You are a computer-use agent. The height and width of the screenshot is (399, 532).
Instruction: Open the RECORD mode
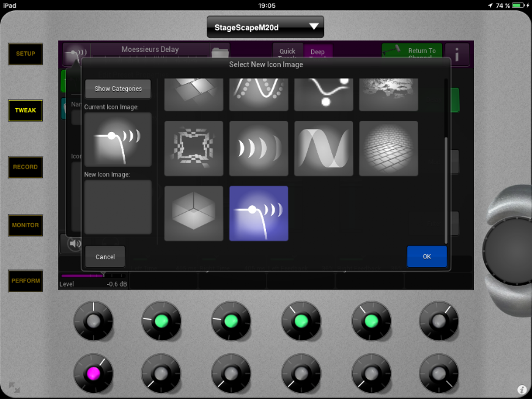pyautogui.click(x=26, y=167)
